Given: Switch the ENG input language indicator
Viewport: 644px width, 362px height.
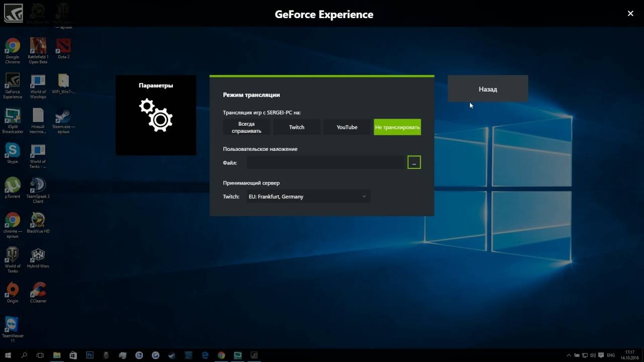Looking at the screenshot, I should [x=611, y=355].
